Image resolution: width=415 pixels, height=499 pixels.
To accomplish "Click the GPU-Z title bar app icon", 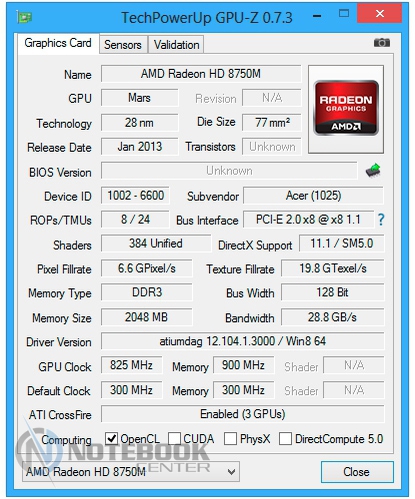I will (24, 17).
